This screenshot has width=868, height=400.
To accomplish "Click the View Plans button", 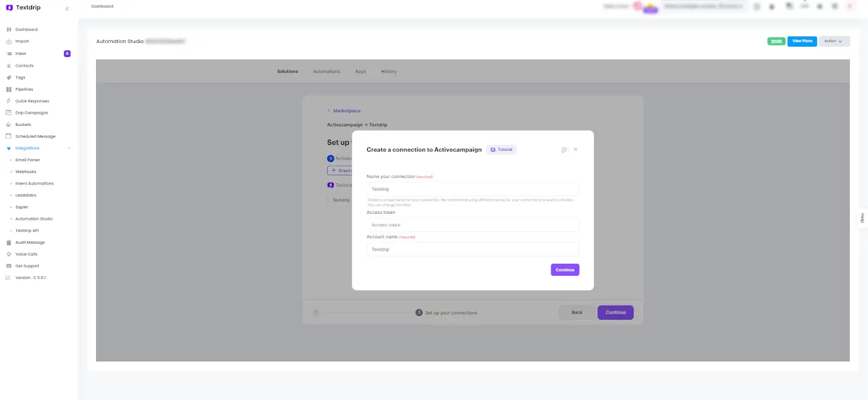I will pyautogui.click(x=802, y=41).
